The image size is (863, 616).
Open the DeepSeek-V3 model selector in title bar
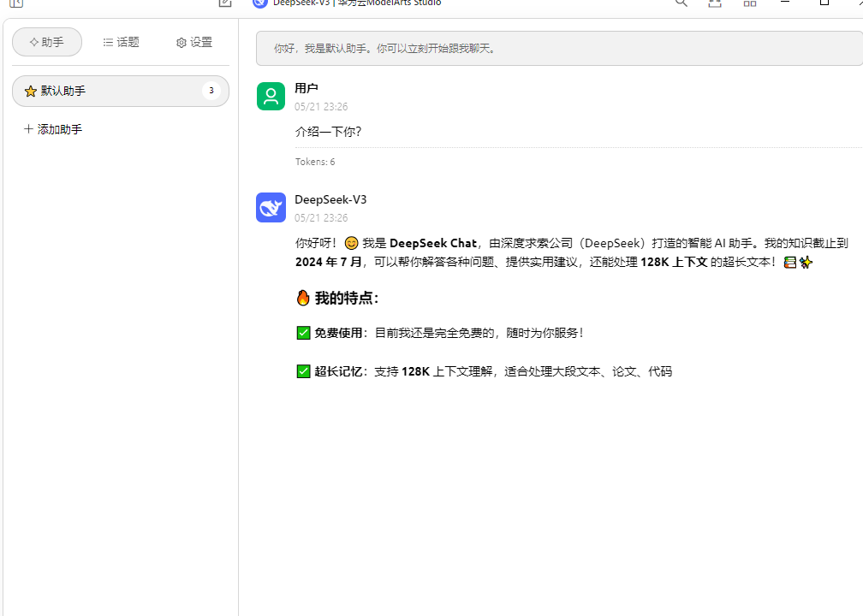347,3
